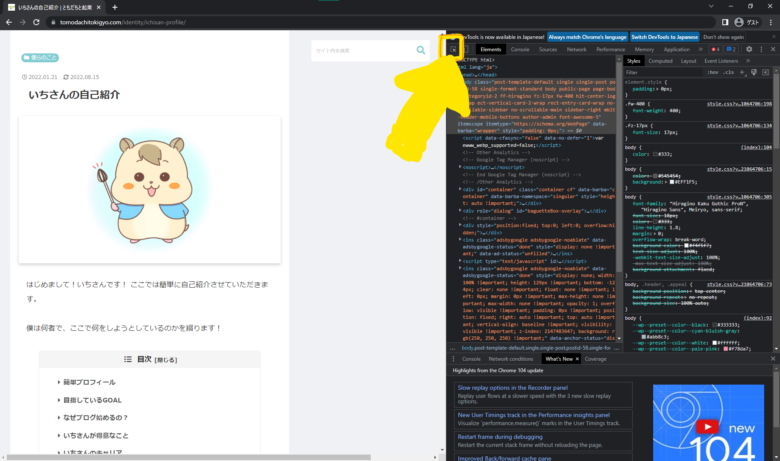Click Don't show again button

pos(723,37)
